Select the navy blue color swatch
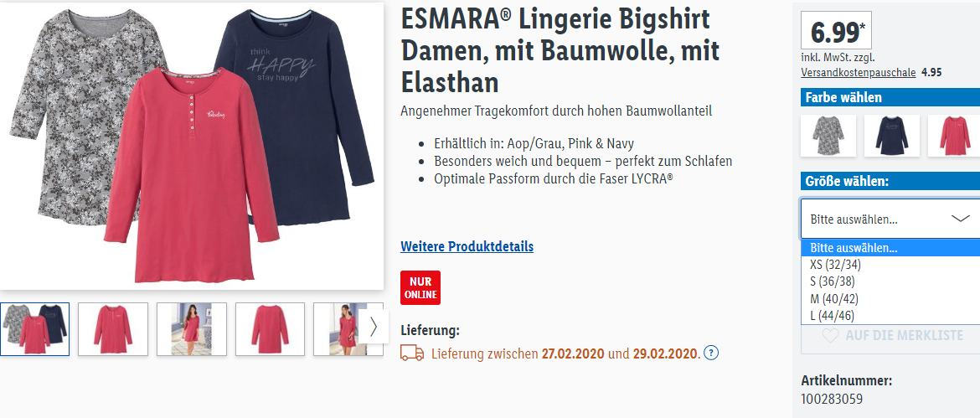This screenshot has height=418, width=980. pyautogui.click(x=892, y=136)
